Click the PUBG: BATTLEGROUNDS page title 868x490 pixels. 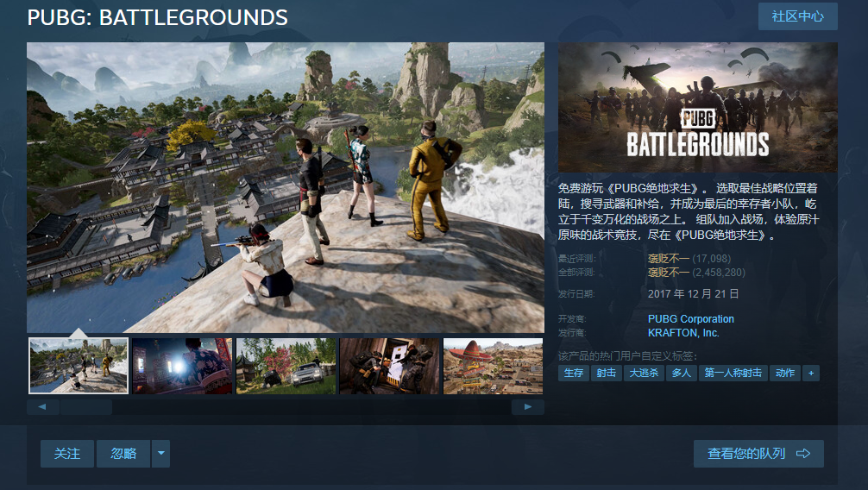(x=157, y=17)
